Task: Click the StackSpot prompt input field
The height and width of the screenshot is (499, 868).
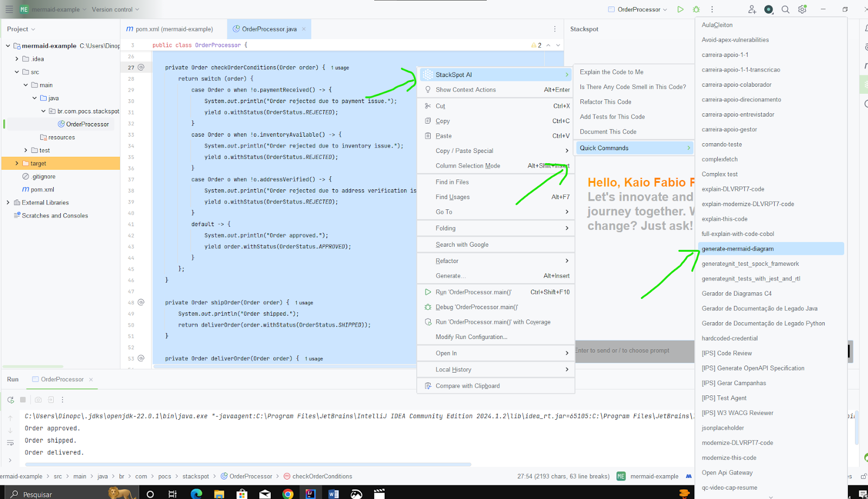Action: tap(635, 351)
